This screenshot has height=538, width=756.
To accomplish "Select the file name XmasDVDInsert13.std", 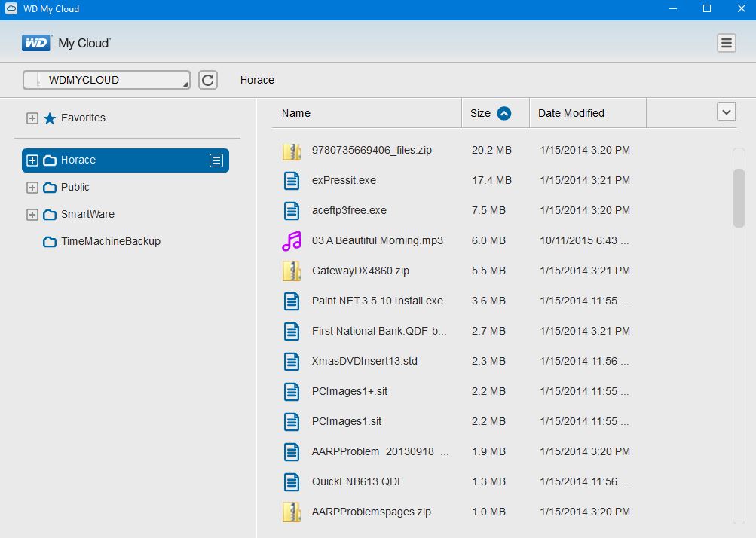I will pos(365,361).
